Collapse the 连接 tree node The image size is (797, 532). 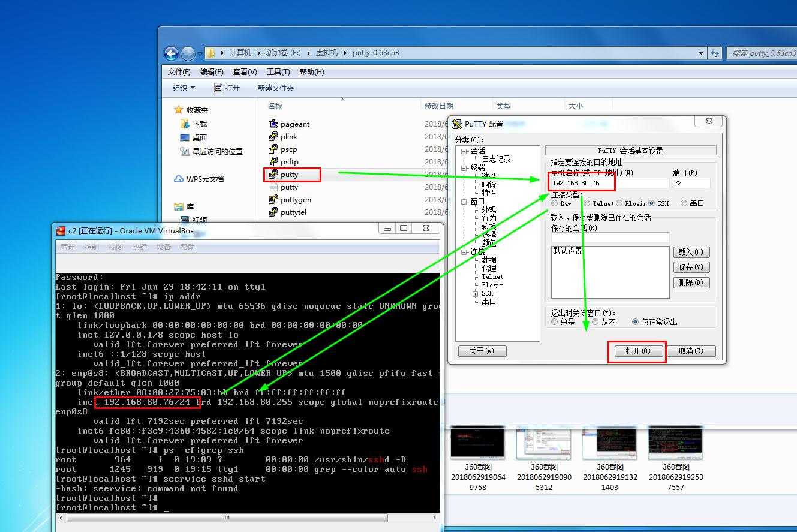(x=464, y=252)
